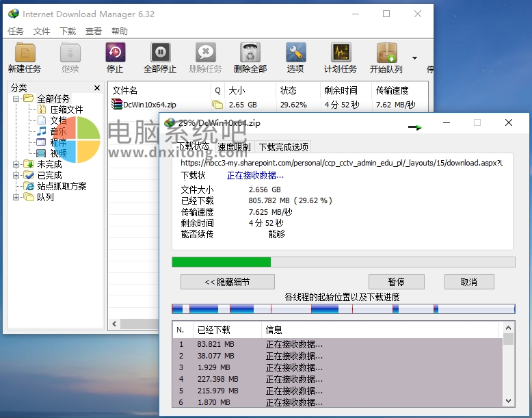Open the 计划任务 scheduler icon
Screen dimensions: 532x418
tap(341, 53)
